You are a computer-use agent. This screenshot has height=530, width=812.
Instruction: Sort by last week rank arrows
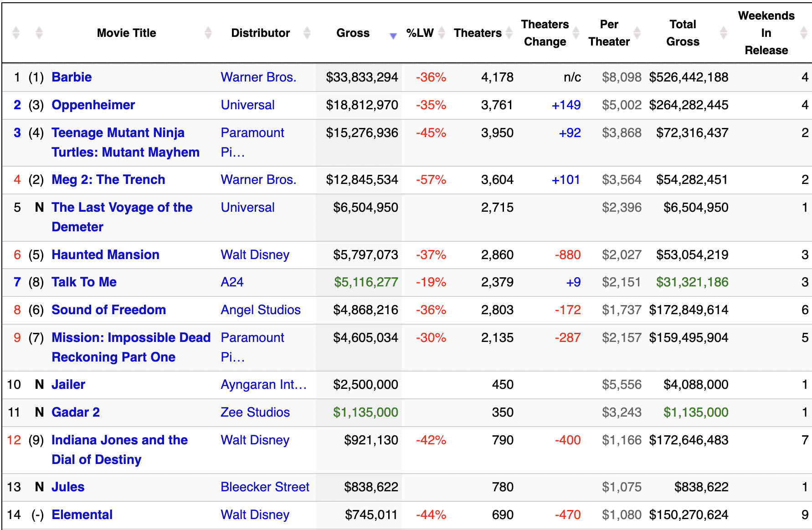tap(39, 33)
